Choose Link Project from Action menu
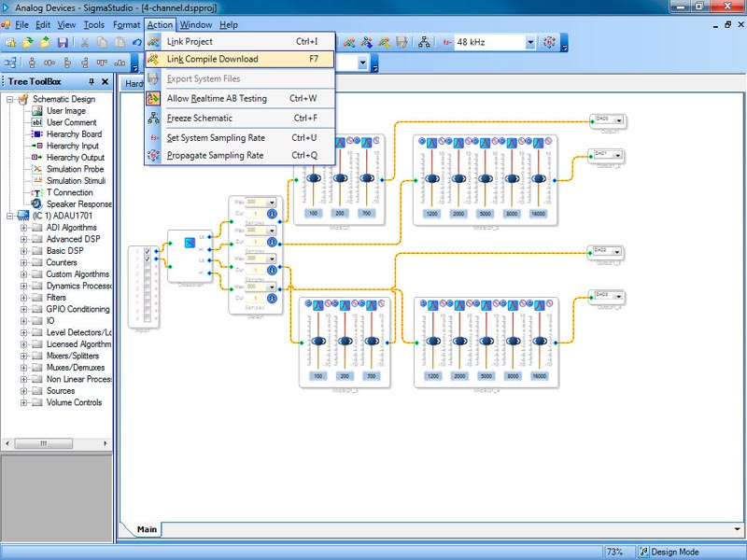The height and width of the screenshot is (560, 747). click(240, 41)
